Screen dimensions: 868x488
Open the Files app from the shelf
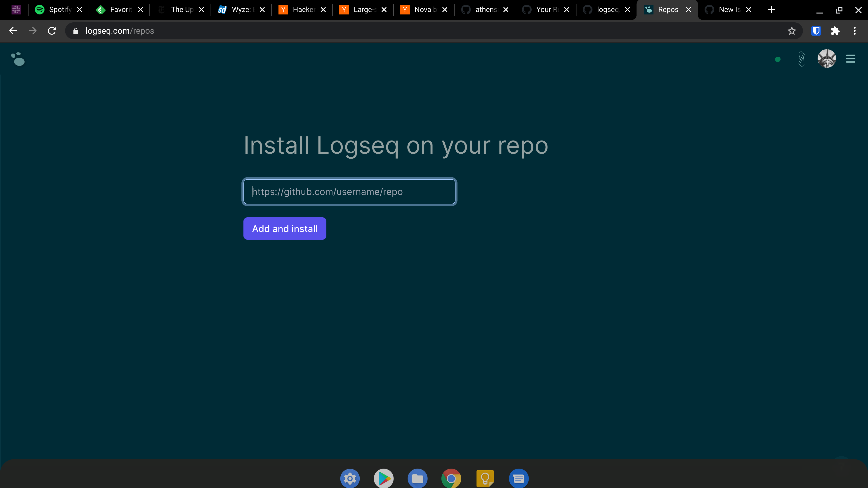click(417, 478)
